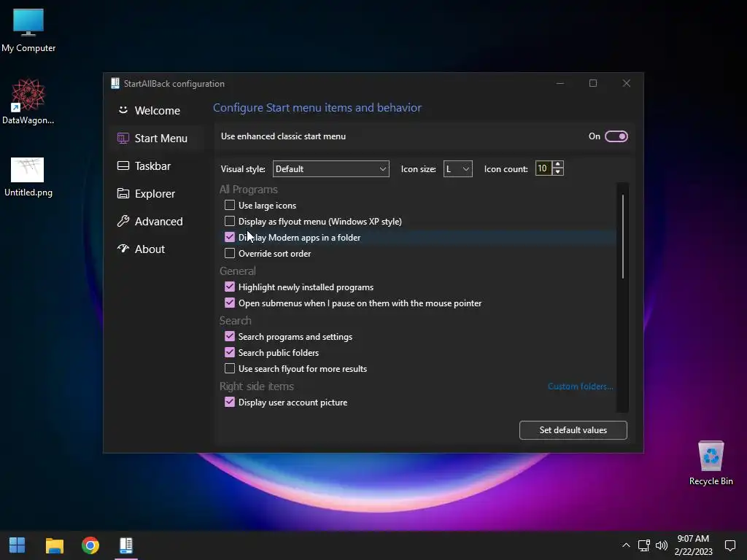Go to Welcome section
This screenshot has width=747, height=560.
coord(157,110)
